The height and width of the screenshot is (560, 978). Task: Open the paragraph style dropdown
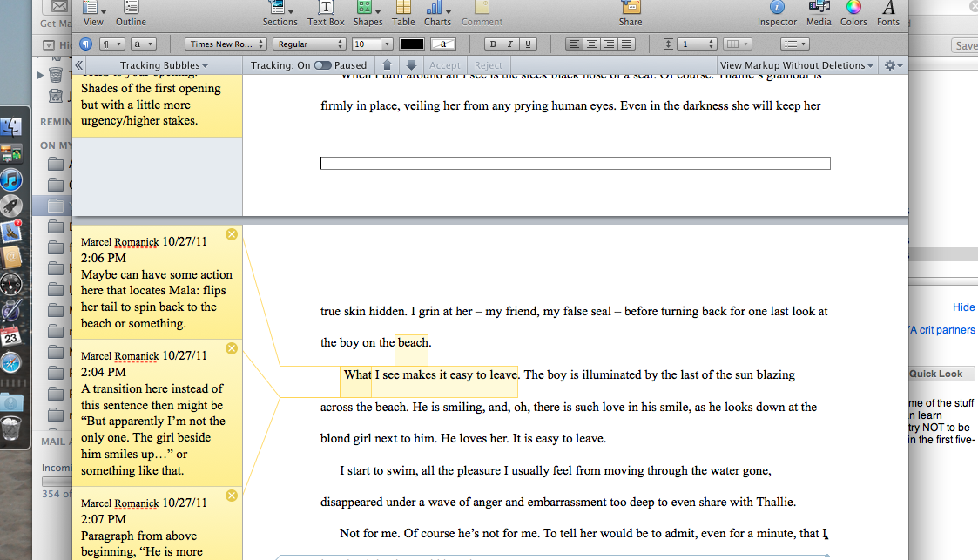coord(112,44)
